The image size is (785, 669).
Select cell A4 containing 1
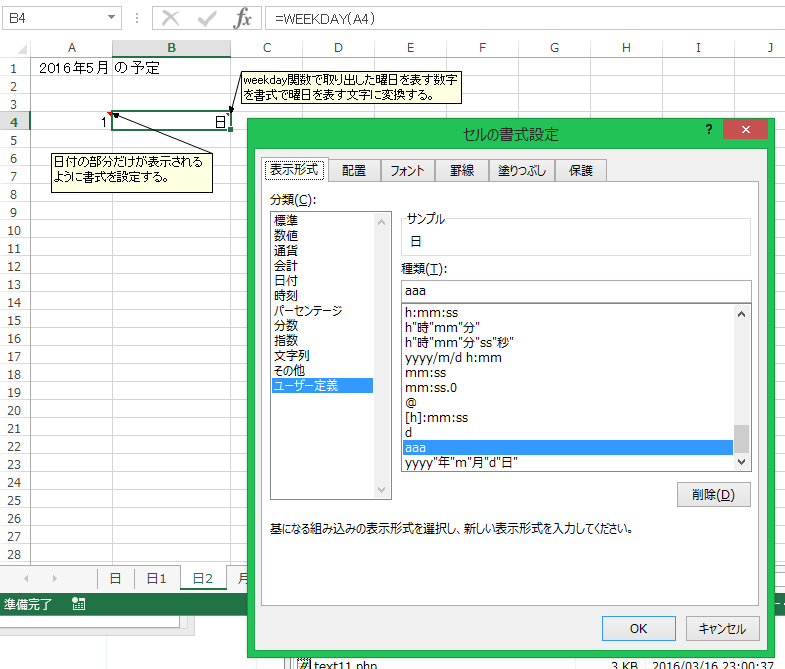[72, 122]
